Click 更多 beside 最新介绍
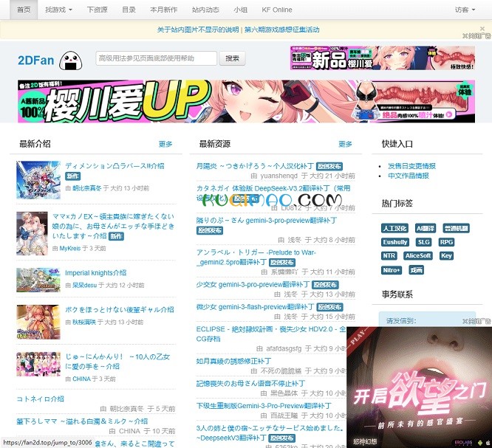The image size is (492, 448). [165, 144]
